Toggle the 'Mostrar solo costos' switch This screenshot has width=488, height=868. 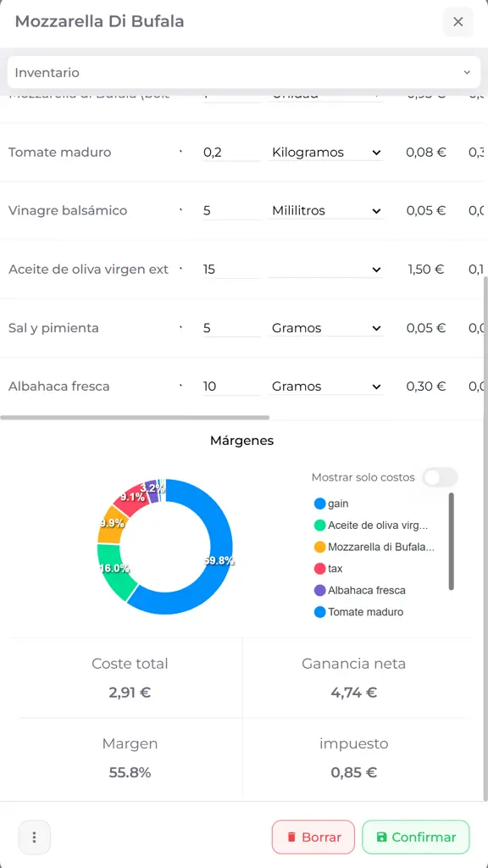[x=439, y=477]
